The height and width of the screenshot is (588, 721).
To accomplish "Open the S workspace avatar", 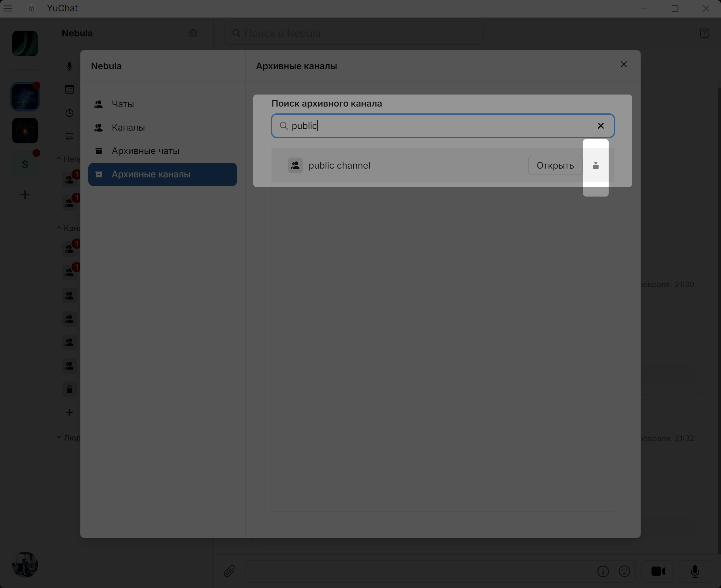I will click(x=25, y=164).
